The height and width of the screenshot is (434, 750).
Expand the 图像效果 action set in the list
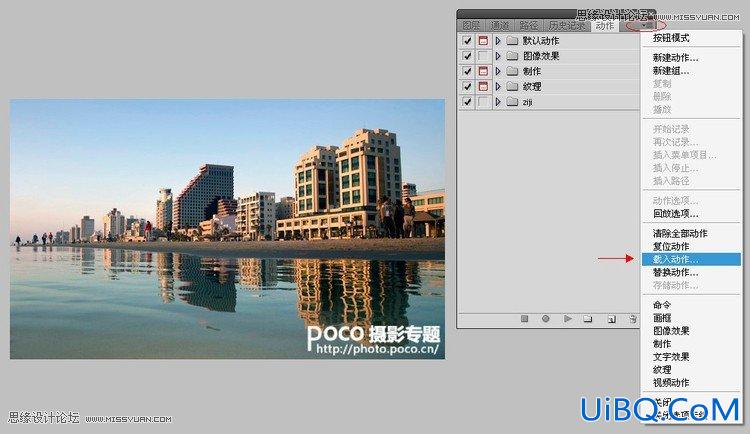point(498,56)
